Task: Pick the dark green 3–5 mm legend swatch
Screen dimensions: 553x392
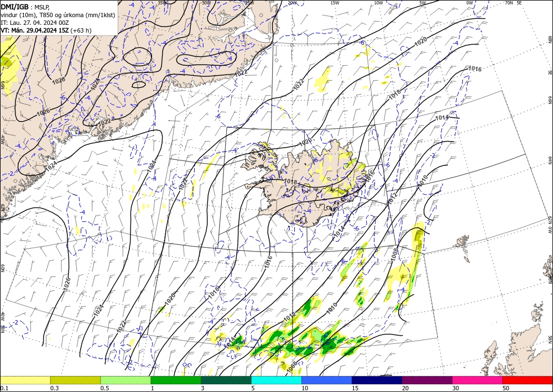Action: point(226,380)
